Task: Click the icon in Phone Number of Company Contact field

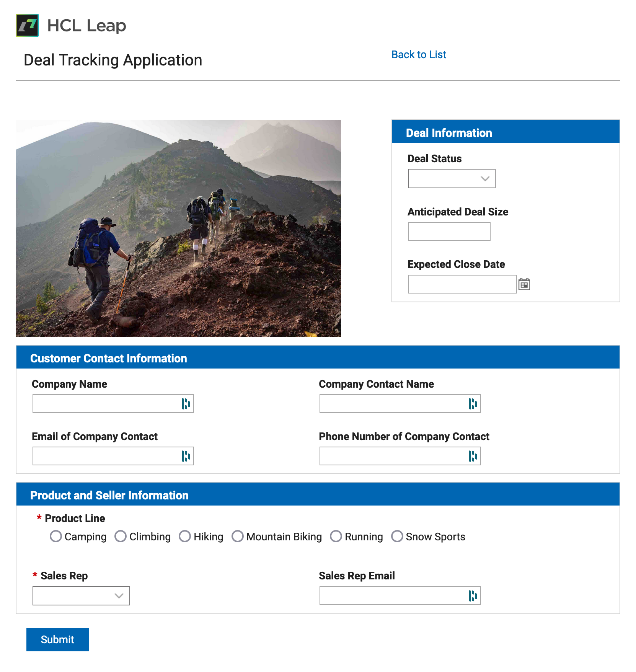Action: pyautogui.click(x=473, y=456)
